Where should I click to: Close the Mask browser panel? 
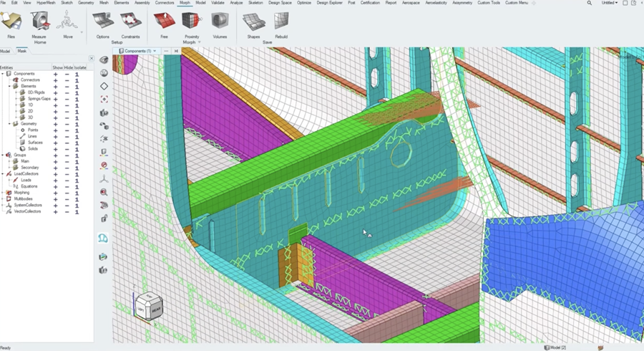tap(91, 58)
